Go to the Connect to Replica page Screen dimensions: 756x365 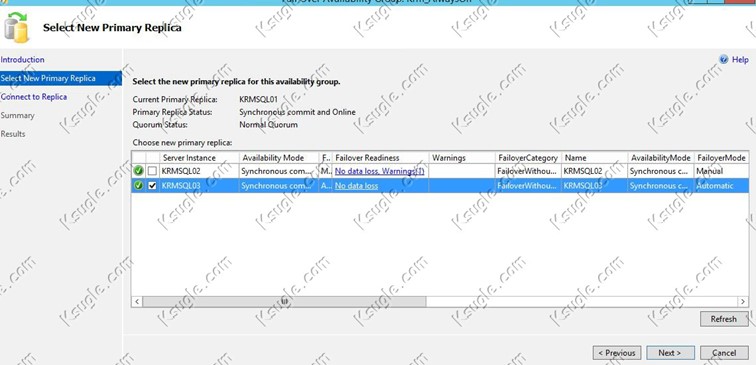pos(34,97)
